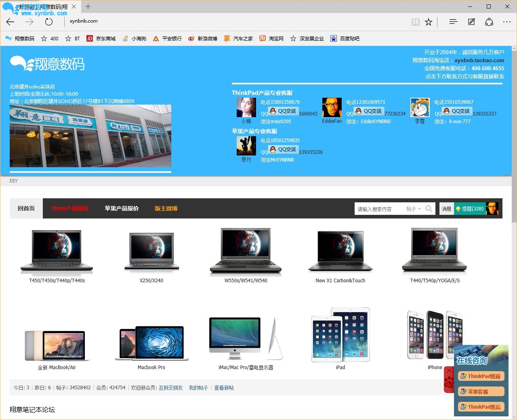Open a new tab with plus button
Image resolution: width=517 pixels, height=420 pixels.
pyautogui.click(x=88, y=6)
